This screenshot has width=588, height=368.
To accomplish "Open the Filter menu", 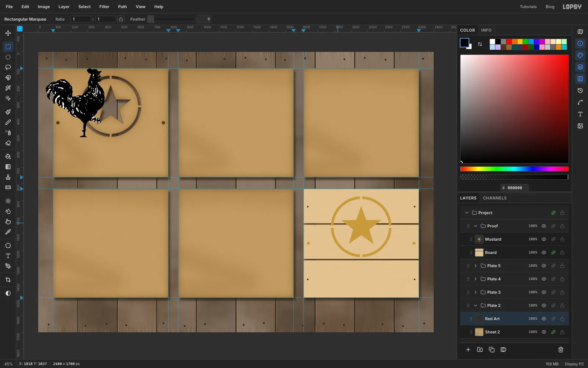I will click(104, 7).
